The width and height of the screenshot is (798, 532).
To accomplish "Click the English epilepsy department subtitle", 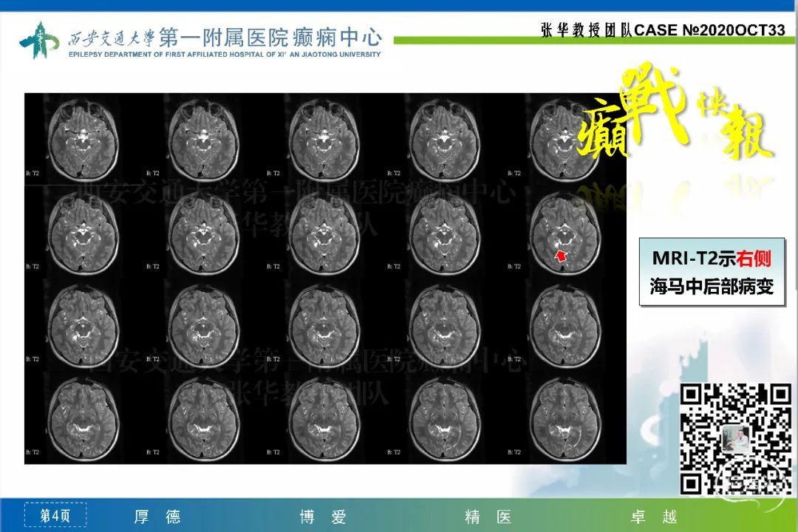I will pos(225,54).
